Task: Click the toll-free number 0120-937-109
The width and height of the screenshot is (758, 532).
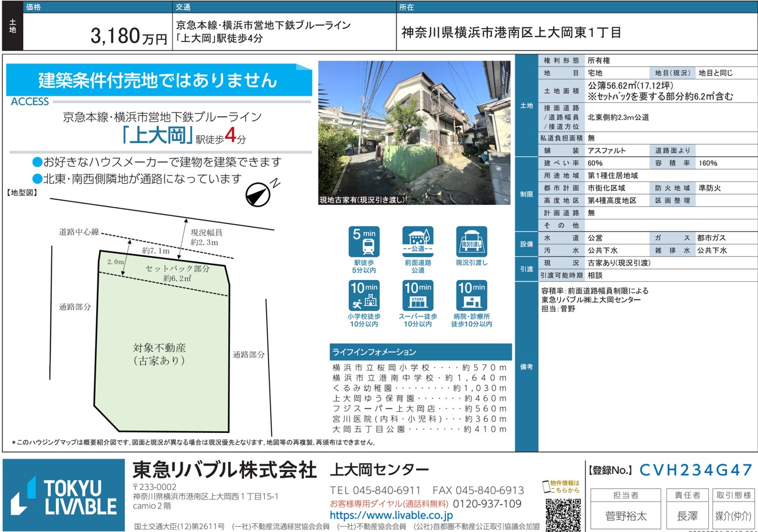Action: (x=487, y=503)
